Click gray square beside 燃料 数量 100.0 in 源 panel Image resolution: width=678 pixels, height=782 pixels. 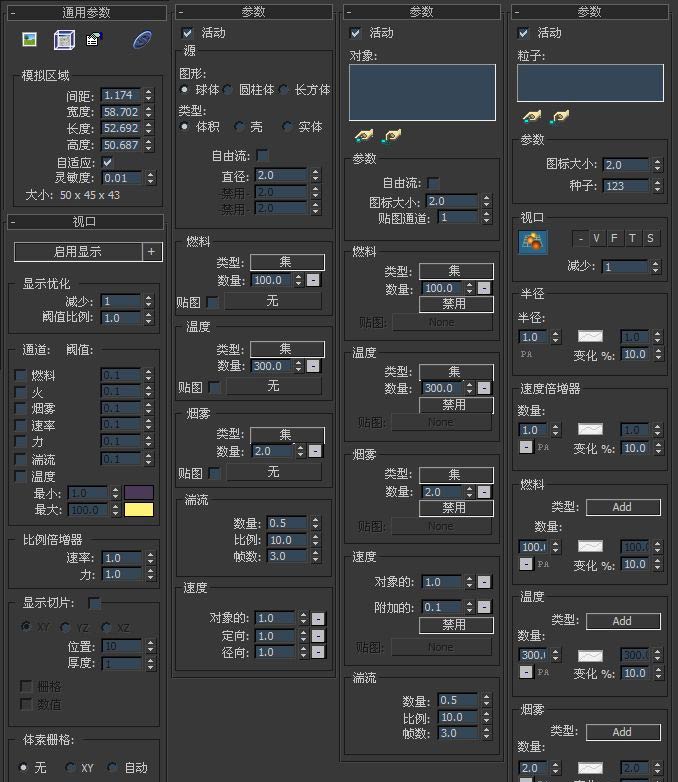click(313, 280)
